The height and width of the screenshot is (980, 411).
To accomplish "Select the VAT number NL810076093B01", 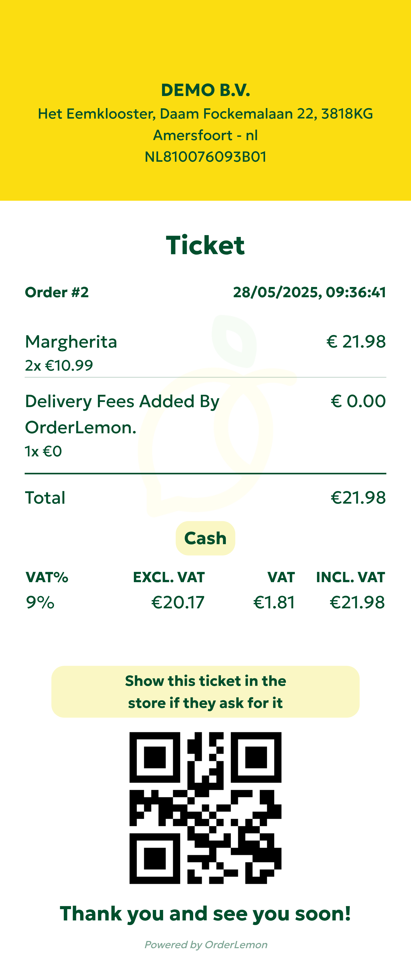I will point(206,157).
